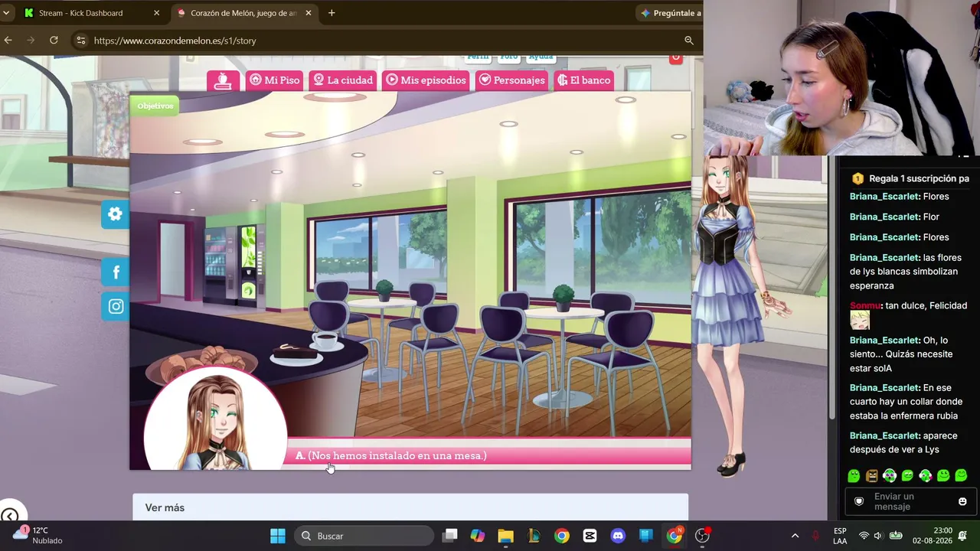Show hidden system tray icons
The width and height of the screenshot is (980, 551).
pos(795,536)
